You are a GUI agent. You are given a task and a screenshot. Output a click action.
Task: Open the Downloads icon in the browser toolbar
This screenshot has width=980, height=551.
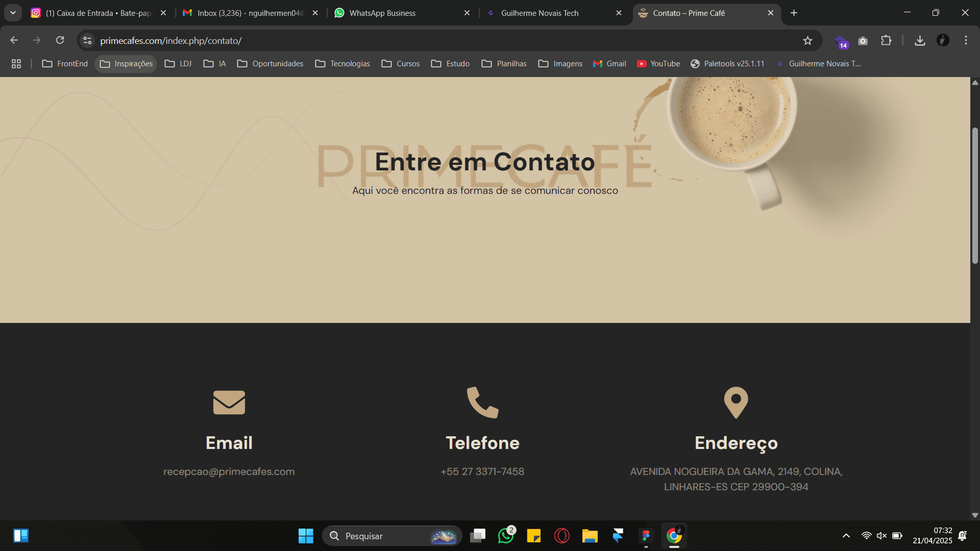tap(920, 40)
